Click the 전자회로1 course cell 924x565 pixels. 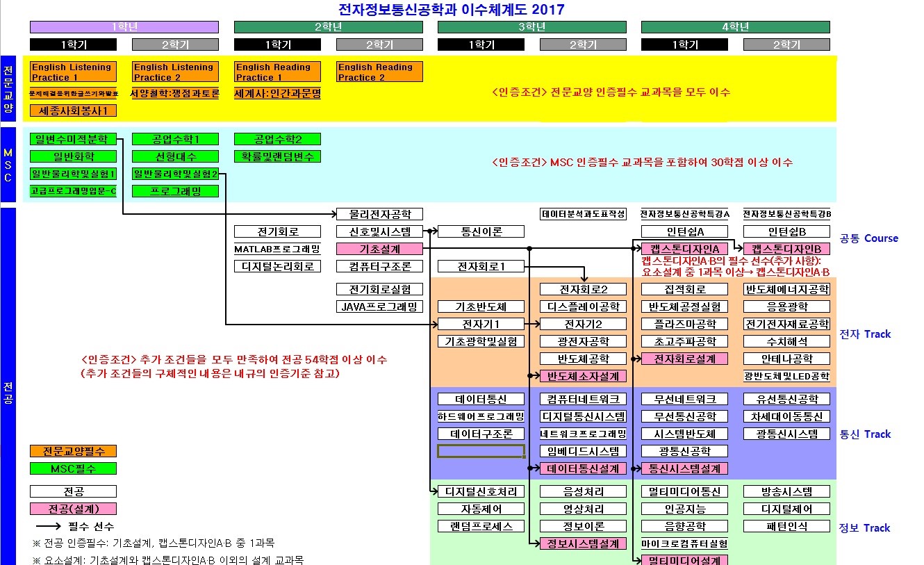tap(481, 266)
